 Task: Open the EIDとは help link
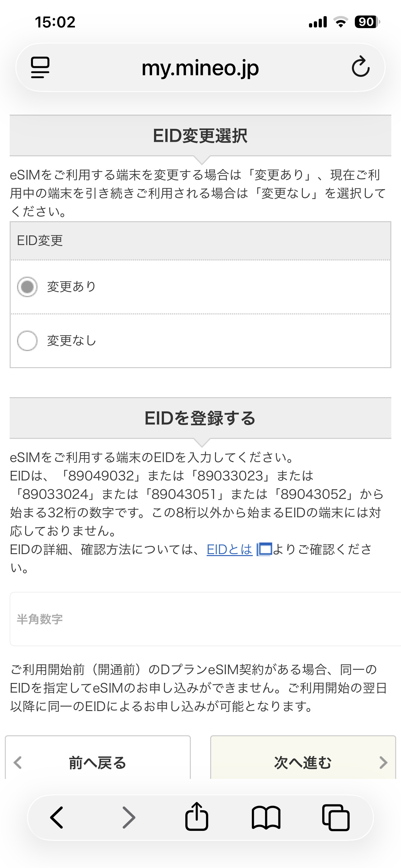click(229, 549)
